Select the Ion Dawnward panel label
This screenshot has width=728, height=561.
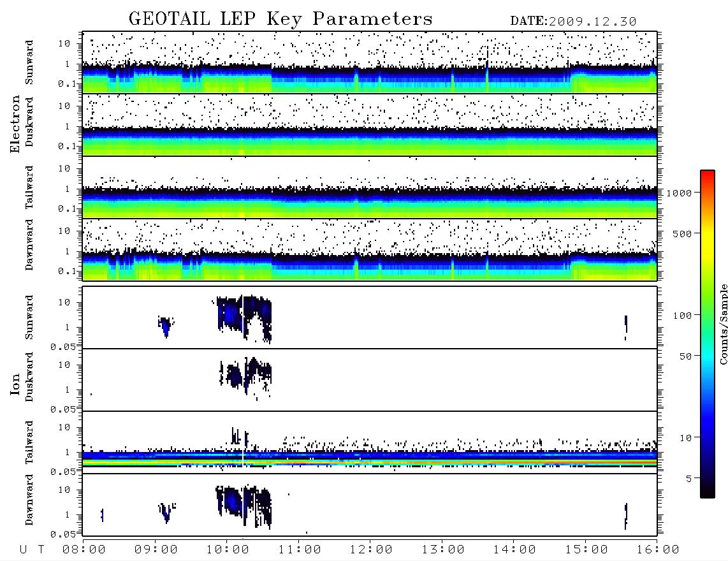point(29,500)
